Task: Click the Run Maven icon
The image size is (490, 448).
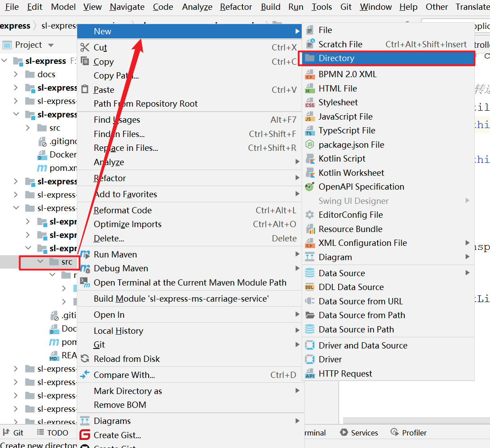Action: point(85,254)
